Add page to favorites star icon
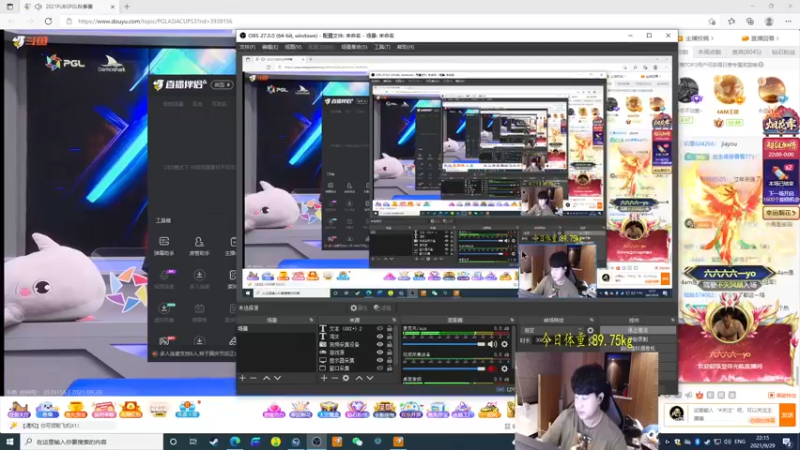The width and height of the screenshot is (800, 450). point(712,21)
